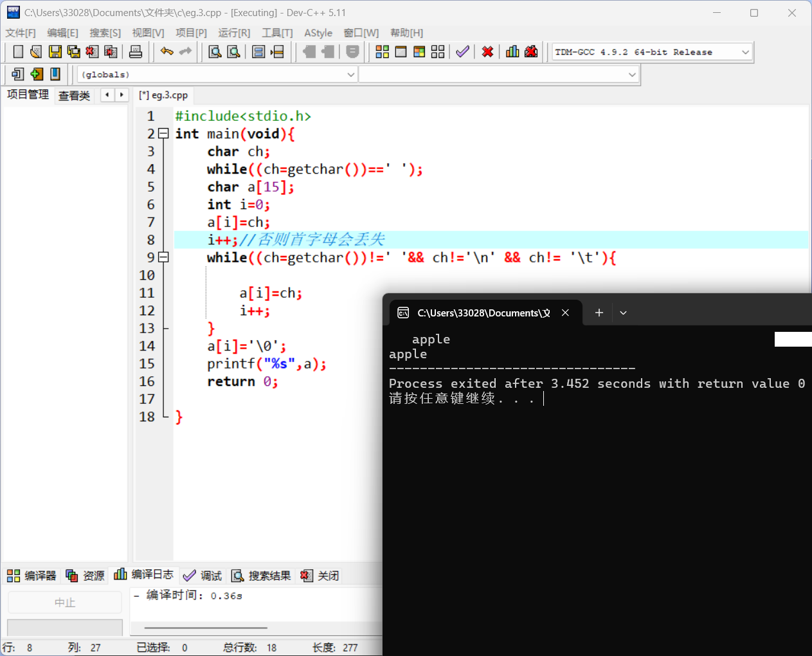Open the terminal tab list dropdown chevron
Image resolution: width=812 pixels, height=656 pixels.
pos(623,313)
